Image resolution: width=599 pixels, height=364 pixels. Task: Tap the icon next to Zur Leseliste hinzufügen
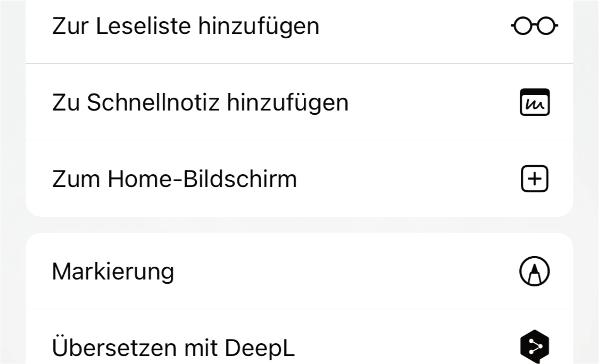(x=534, y=25)
